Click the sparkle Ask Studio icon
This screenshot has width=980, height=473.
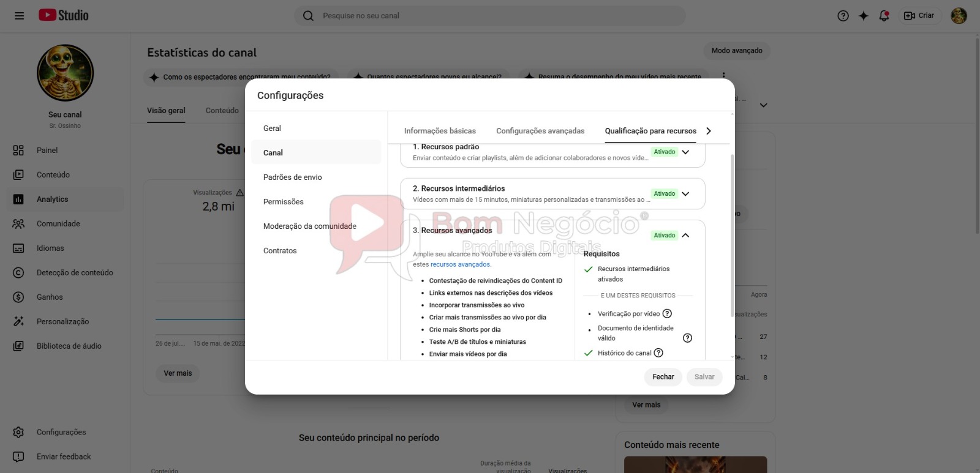pos(864,16)
